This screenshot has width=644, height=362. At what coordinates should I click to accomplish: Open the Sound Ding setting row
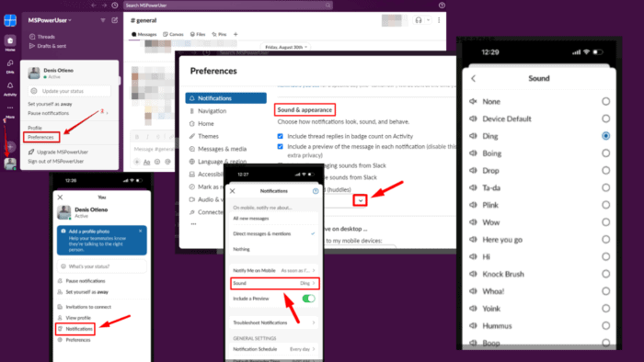point(274,283)
